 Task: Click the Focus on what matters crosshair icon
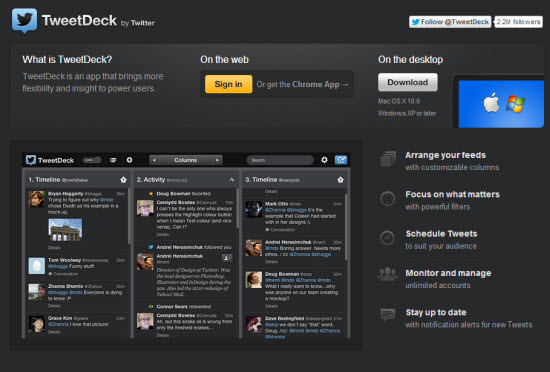click(x=388, y=199)
